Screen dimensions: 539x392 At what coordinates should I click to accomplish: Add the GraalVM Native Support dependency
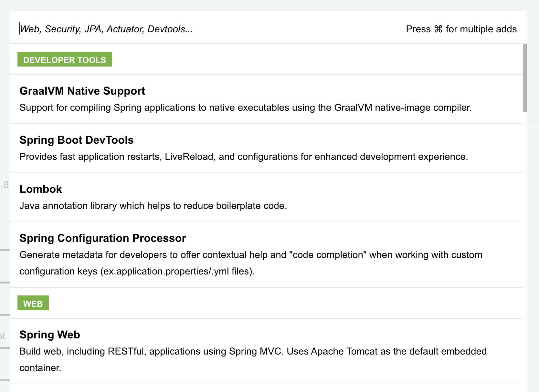(x=82, y=91)
